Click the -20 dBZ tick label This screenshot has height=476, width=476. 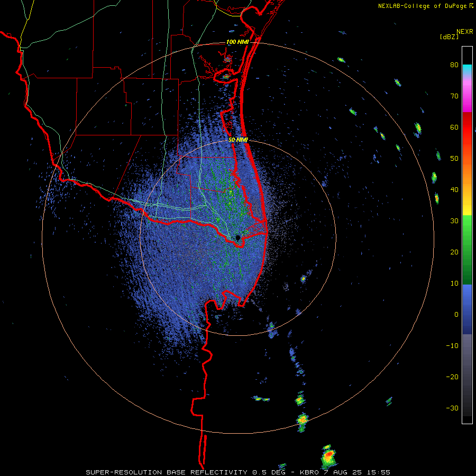[x=452, y=377]
